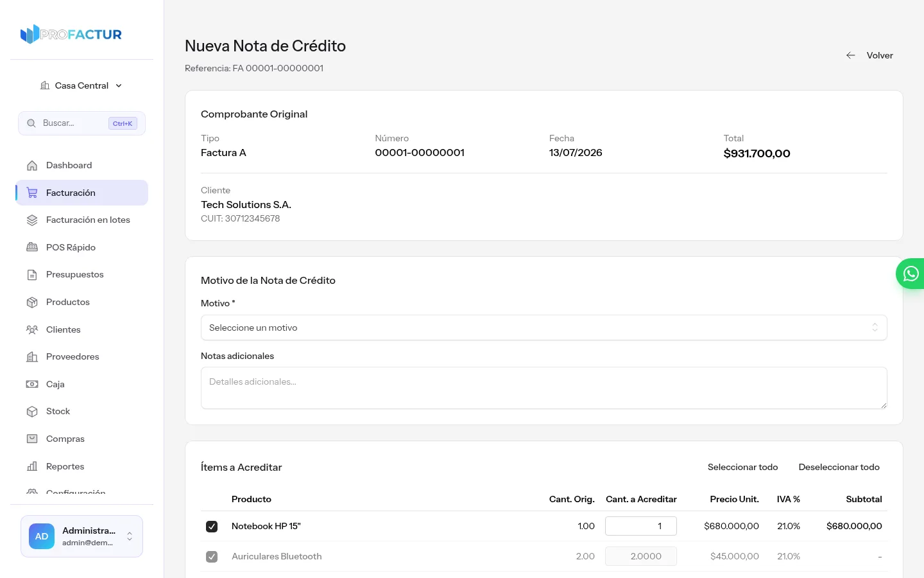Click the Facturación en lotes layers icon
The image size is (924, 578).
point(32,220)
